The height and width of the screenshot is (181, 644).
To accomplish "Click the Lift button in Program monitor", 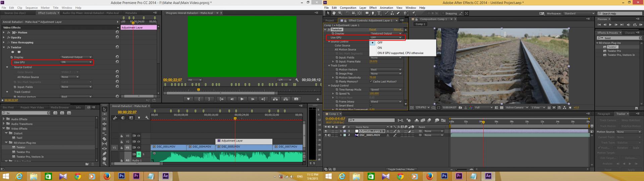I will (x=275, y=99).
